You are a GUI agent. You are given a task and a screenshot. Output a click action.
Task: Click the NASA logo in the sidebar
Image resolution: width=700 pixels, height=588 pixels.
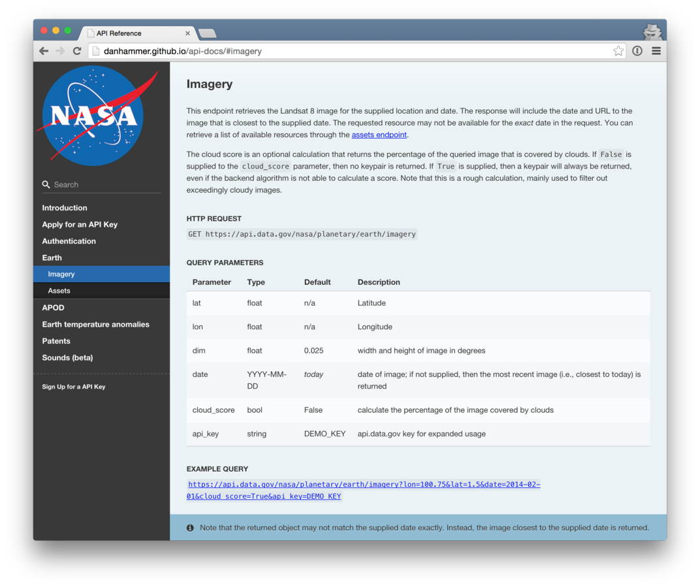point(96,115)
